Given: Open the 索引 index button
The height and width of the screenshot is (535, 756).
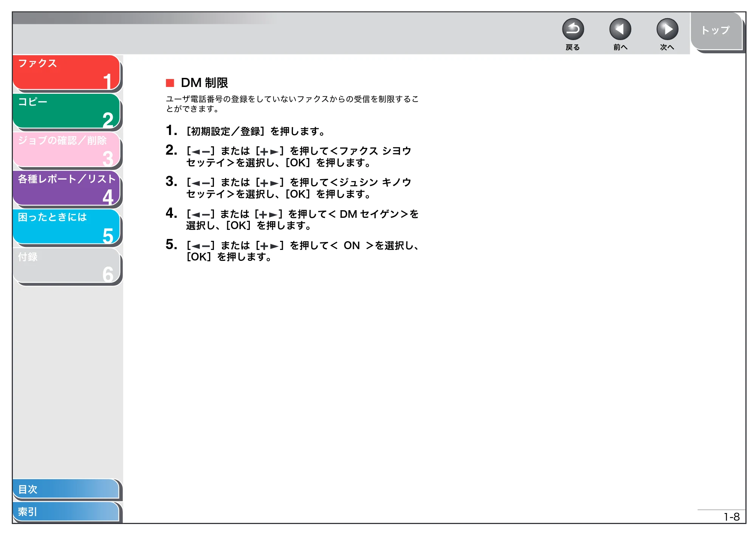Looking at the screenshot, I should pyautogui.click(x=66, y=512).
